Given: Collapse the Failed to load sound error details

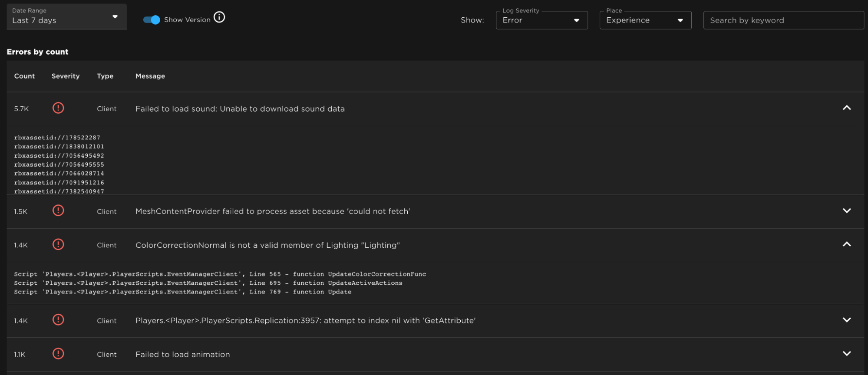Looking at the screenshot, I should click(846, 108).
